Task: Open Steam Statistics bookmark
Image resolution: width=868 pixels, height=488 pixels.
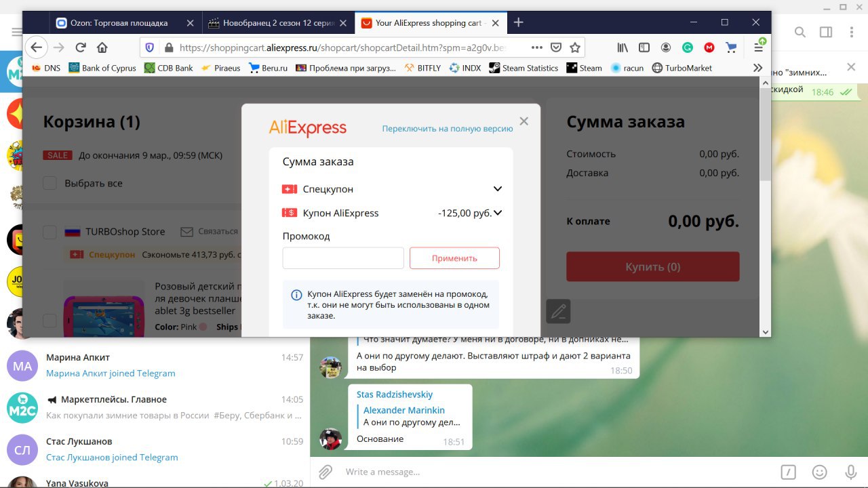Action: click(x=524, y=68)
